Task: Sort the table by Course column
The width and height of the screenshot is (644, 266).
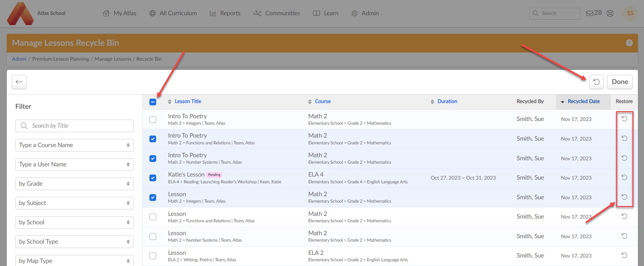Action: (x=323, y=101)
